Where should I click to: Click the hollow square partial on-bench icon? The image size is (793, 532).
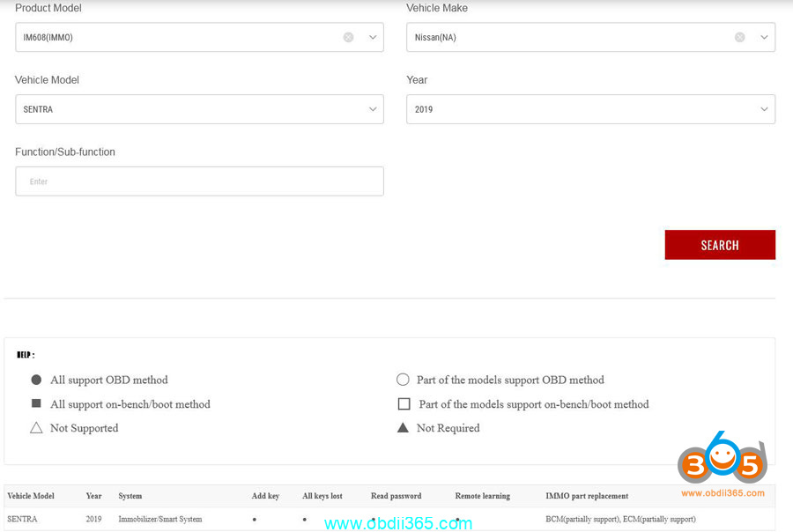(404, 404)
